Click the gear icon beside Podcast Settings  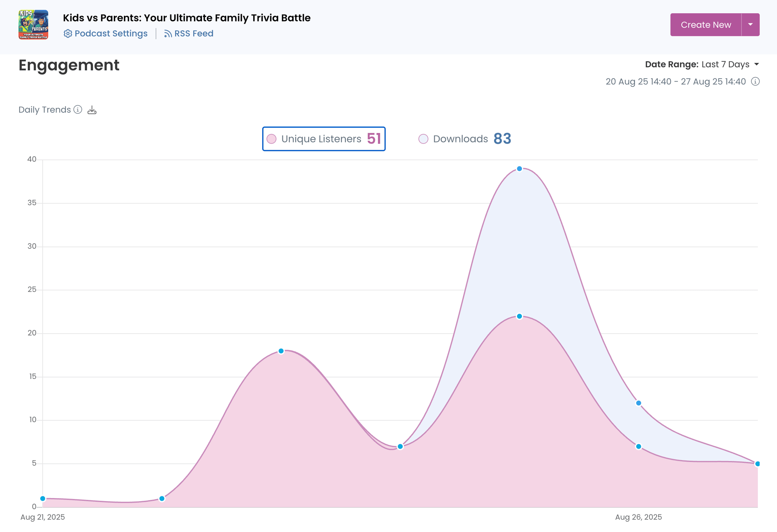pyautogui.click(x=68, y=34)
